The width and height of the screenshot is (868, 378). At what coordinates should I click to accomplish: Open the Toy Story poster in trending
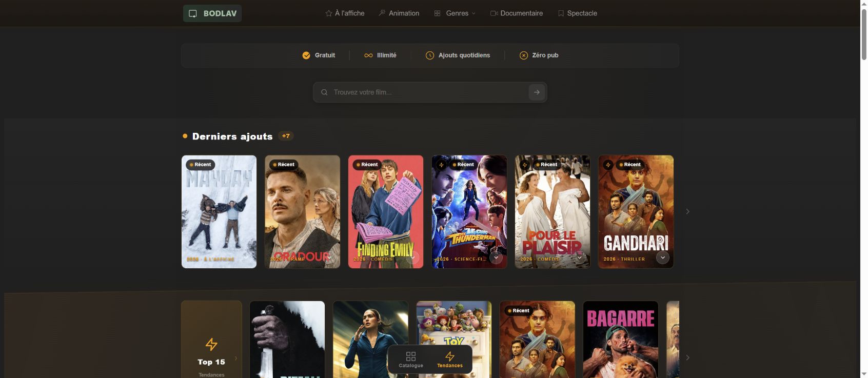tap(454, 323)
